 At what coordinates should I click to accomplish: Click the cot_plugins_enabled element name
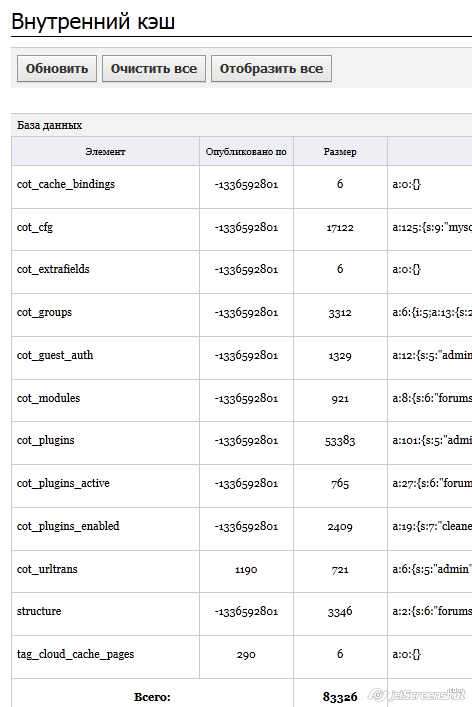(x=68, y=526)
